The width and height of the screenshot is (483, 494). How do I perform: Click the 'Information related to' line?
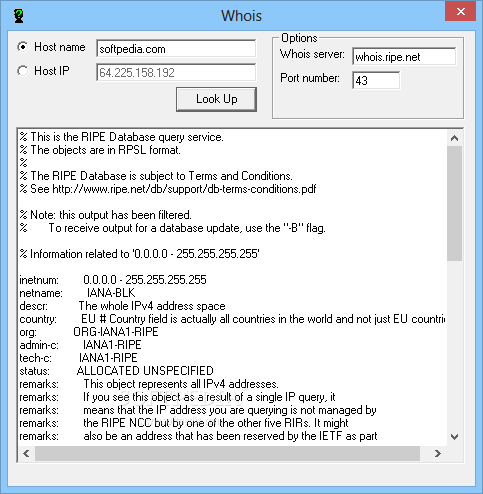tap(139, 254)
